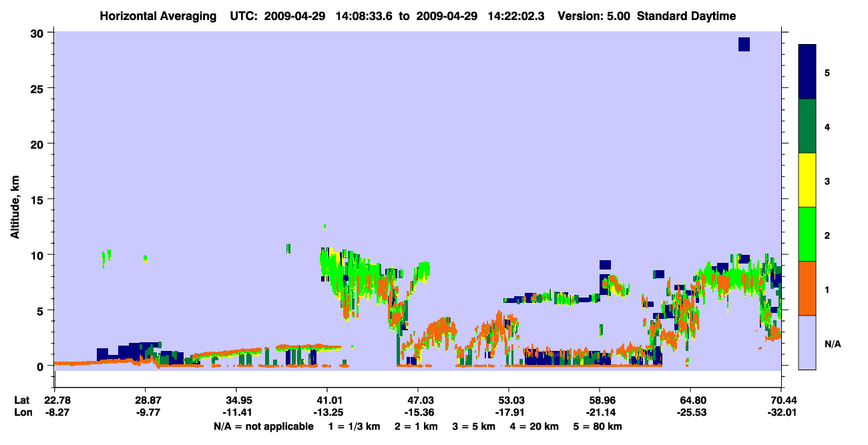
Task: Click the isolated dark blue block near 29 km
Action: [x=744, y=44]
